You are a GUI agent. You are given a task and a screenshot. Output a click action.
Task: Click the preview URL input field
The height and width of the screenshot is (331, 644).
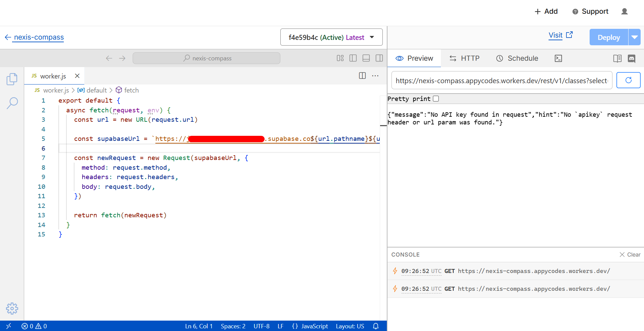click(502, 80)
